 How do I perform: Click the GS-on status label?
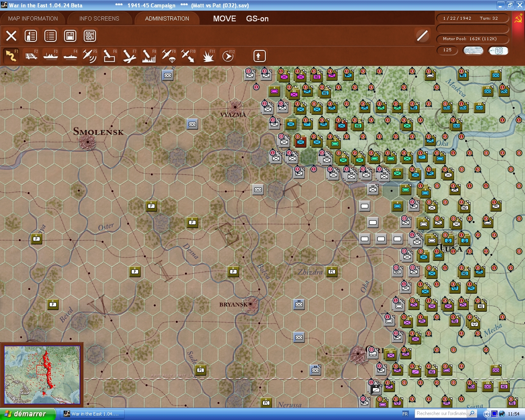tap(257, 18)
